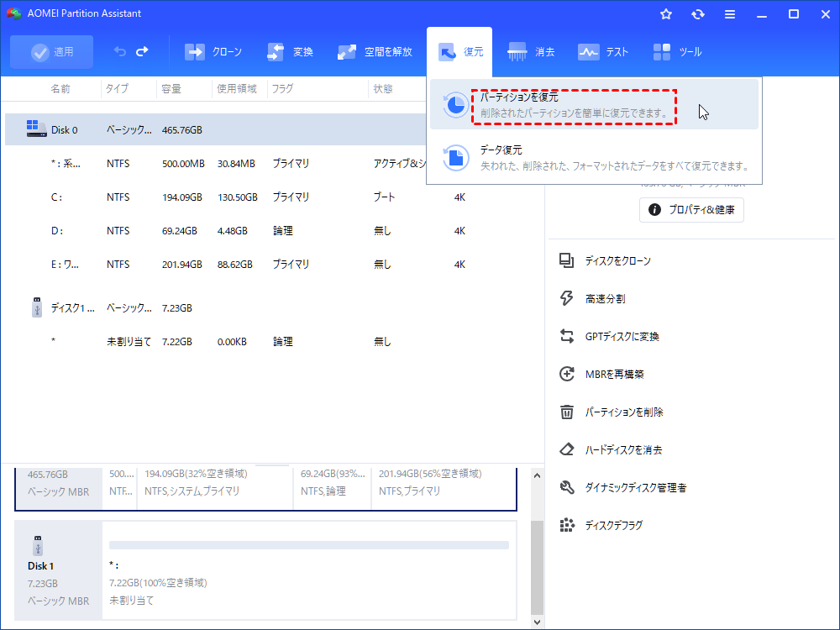Click the タイプ column header
The width and height of the screenshot is (840, 630).
click(x=117, y=89)
